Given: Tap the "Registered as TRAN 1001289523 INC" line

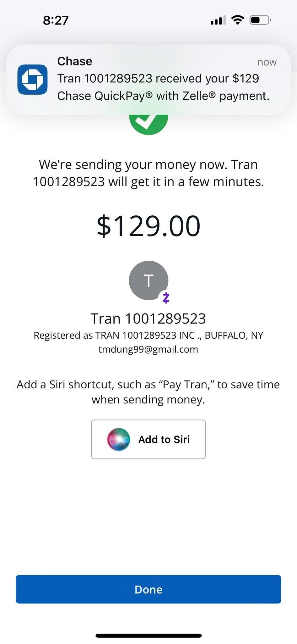Looking at the screenshot, I should coord(148,335).
